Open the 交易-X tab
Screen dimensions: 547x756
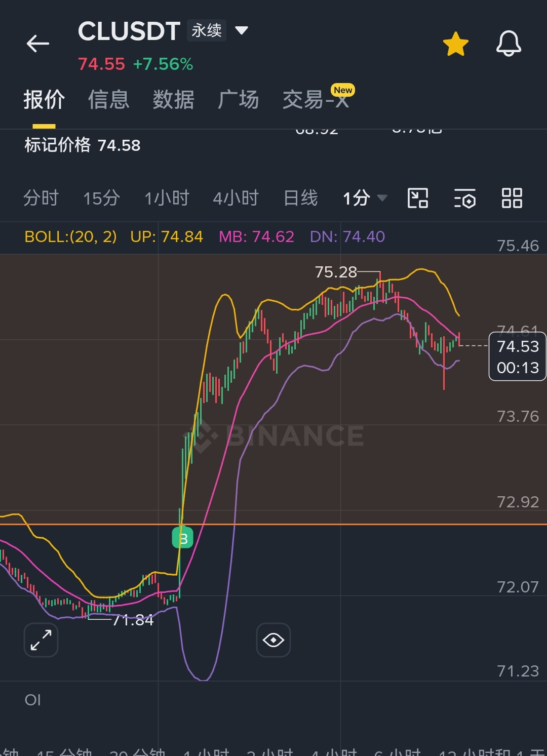[317, 99]
